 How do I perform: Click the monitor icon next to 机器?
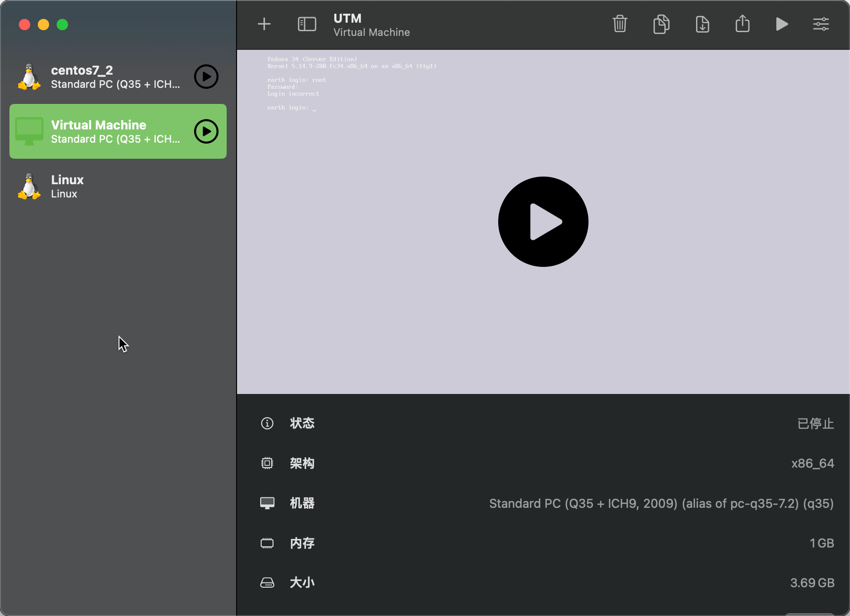coord(267,503)
